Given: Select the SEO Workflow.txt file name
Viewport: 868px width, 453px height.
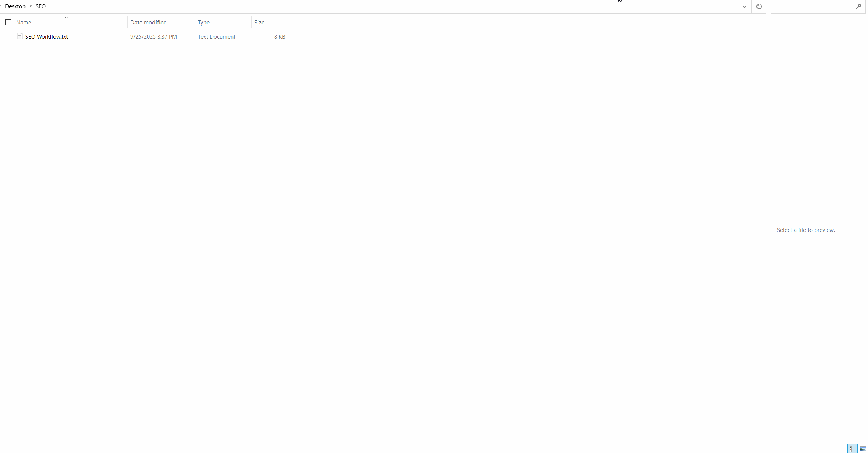Looking at the screenshot, I should coord(47,37).
